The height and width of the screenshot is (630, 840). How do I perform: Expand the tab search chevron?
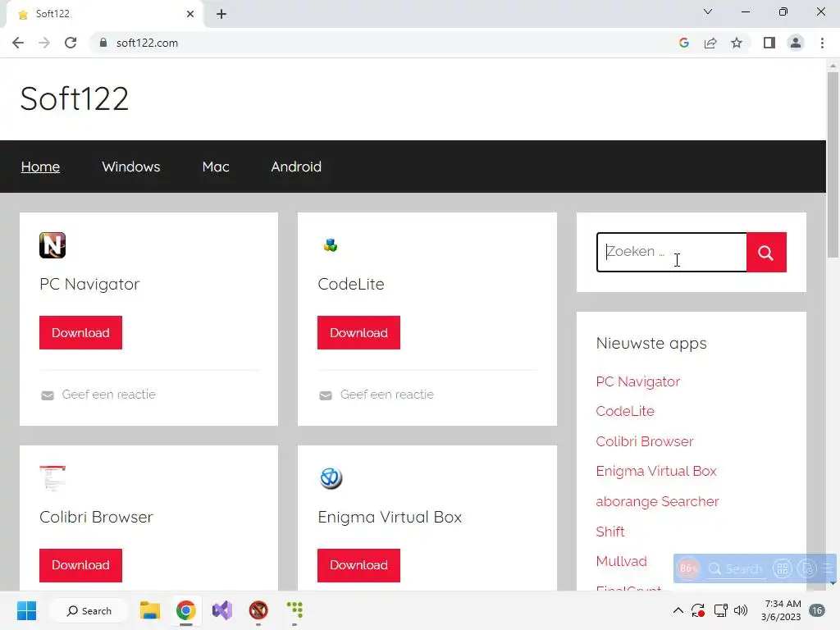click(x=708, y=11)
